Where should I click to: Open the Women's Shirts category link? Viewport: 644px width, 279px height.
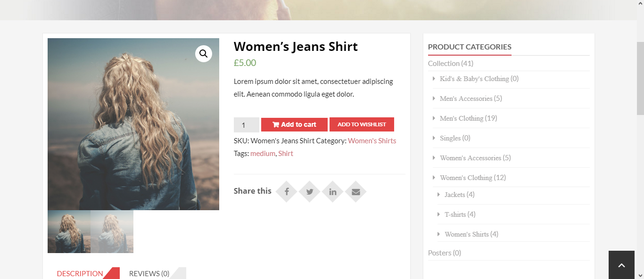372,141
